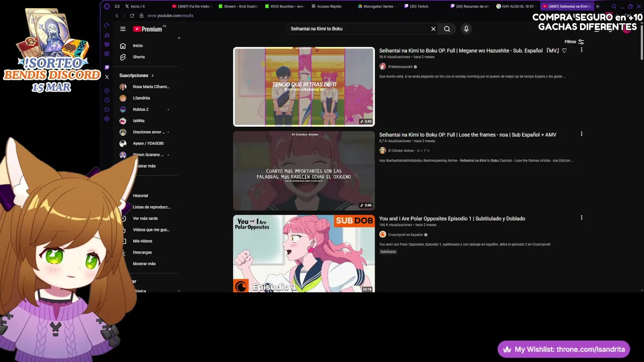
Task: Switch to Stream - Kick Dashboard tab
Action: pyautogui.click(x=239, y=7)
